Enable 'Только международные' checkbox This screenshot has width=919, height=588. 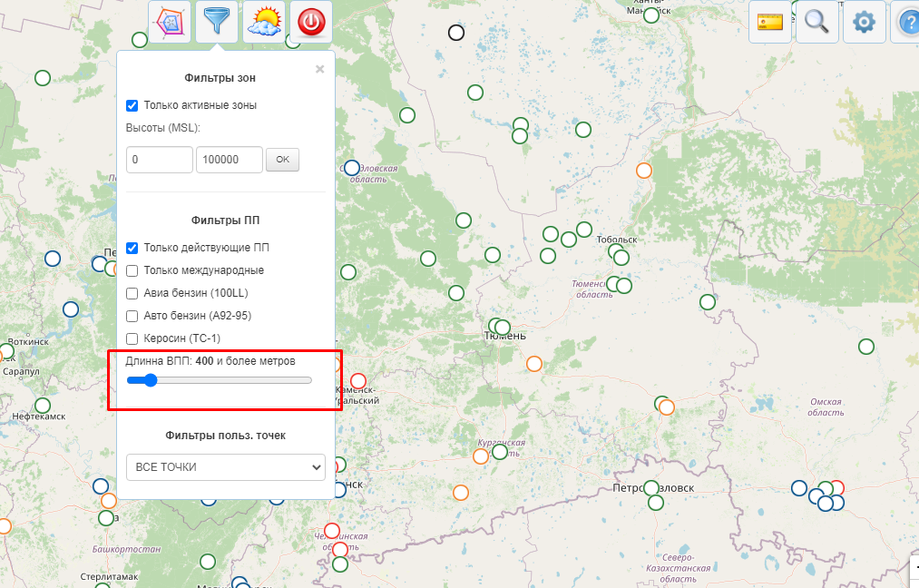coord(132,270)
